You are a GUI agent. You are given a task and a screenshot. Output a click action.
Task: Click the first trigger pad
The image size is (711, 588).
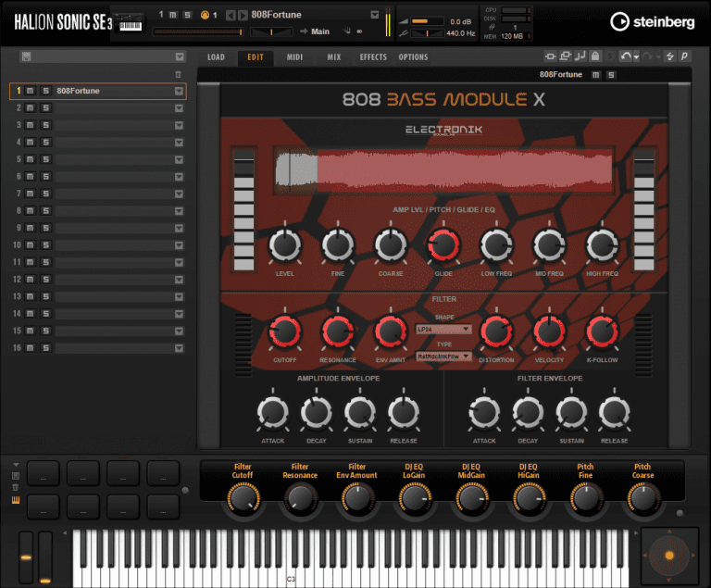tap(44, 473)
